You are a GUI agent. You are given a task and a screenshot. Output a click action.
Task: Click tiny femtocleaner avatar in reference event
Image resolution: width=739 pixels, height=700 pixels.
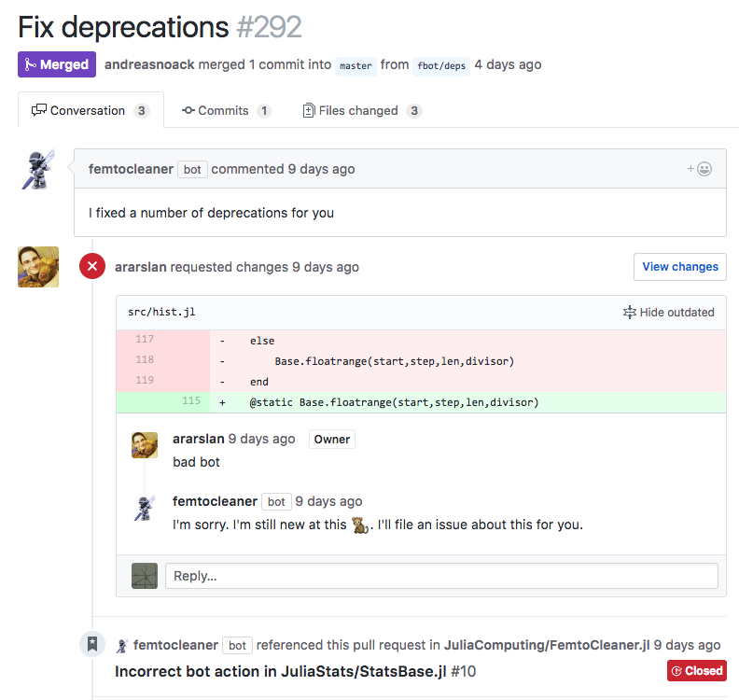122,645
